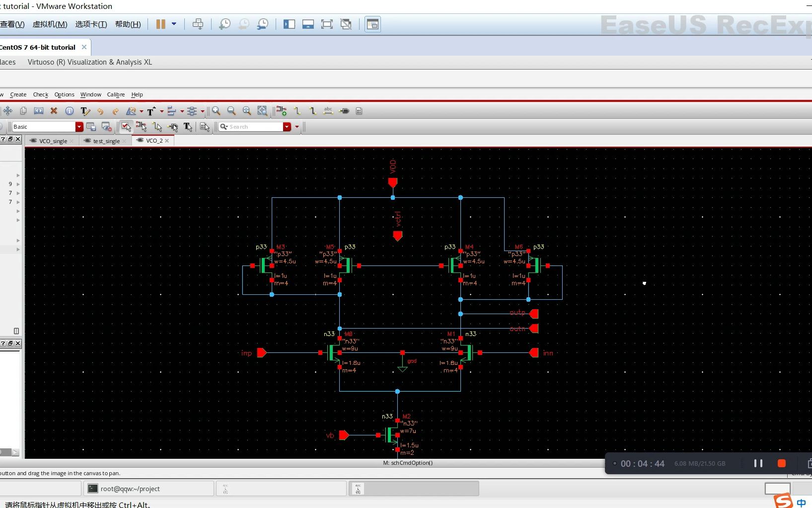Open the Basic workspace dropdown

79,127
